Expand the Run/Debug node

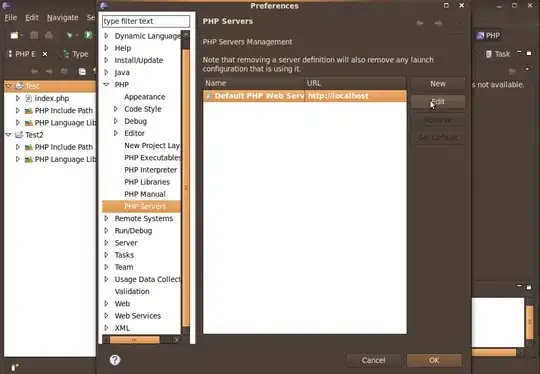coord(106,230)
